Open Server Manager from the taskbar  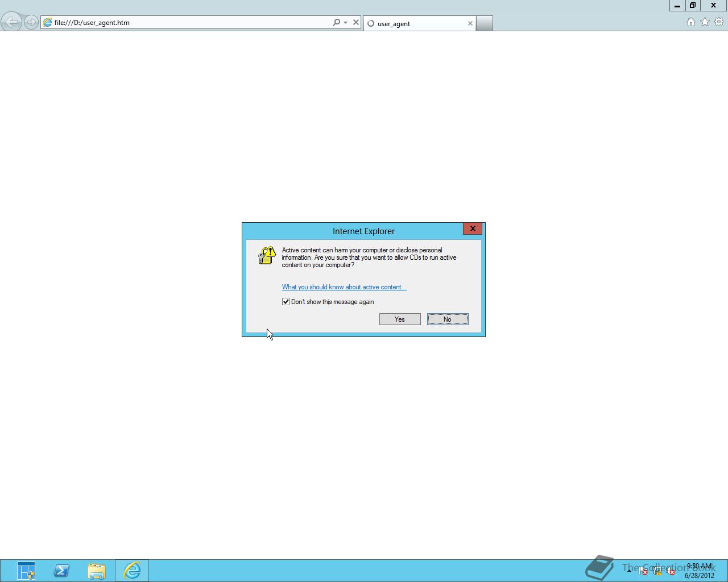[x=26, y=571]
